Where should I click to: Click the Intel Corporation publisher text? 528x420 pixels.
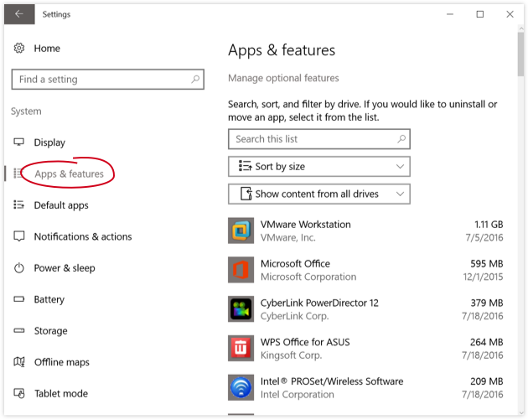click(298, 394)
